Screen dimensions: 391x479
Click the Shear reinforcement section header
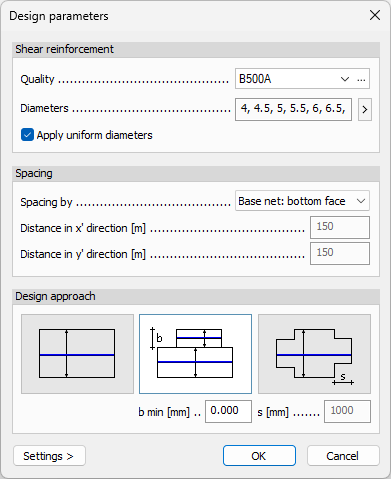point(196,49)
